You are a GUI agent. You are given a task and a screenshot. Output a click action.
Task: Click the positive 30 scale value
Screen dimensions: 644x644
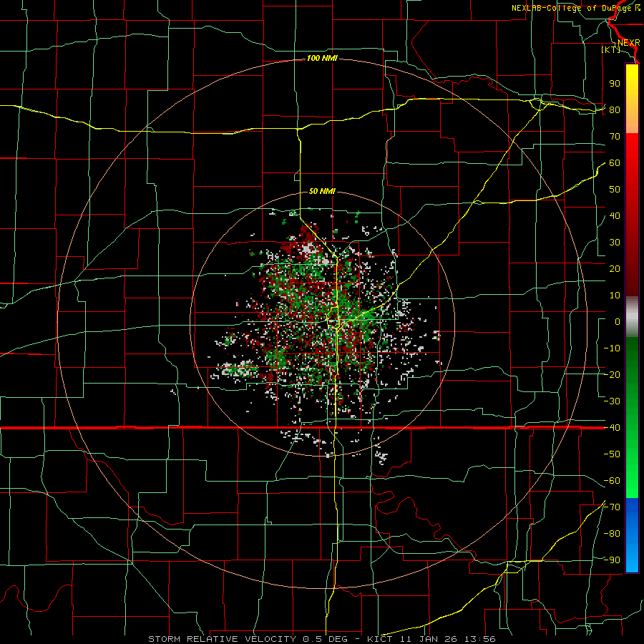615,243
